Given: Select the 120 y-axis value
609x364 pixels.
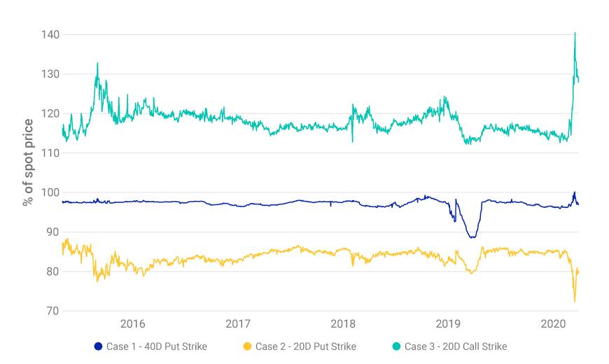Looking at the screenshot, I should point(50,113).
